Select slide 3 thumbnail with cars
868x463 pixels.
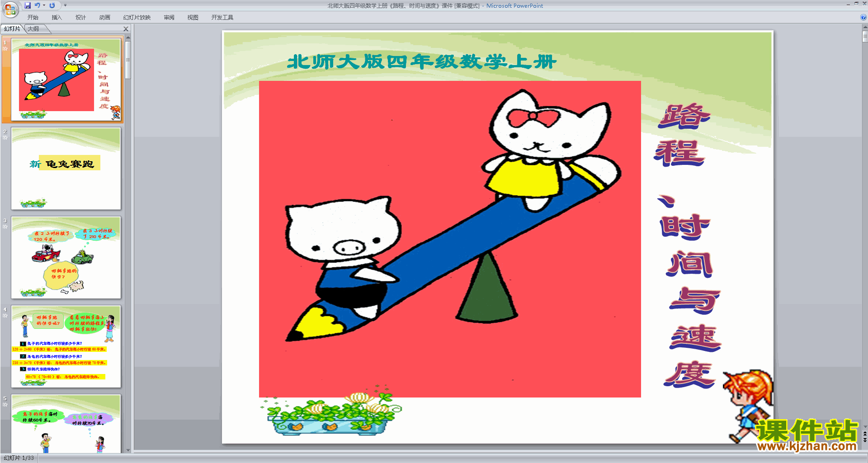click(x=66, y=257)
